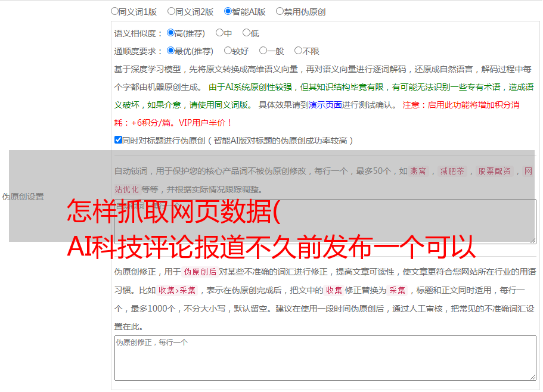Click the 收集>采集 example tag
The width and height of the screenshot is (543, 392).
point(177,290)
